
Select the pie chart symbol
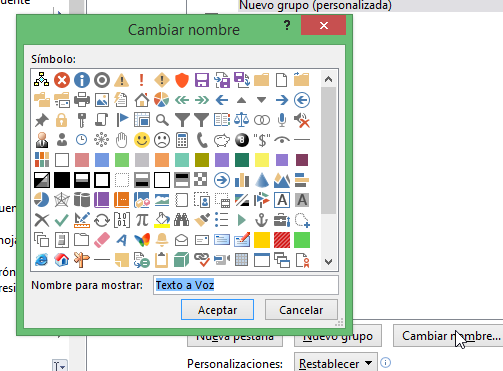point(162,100)
